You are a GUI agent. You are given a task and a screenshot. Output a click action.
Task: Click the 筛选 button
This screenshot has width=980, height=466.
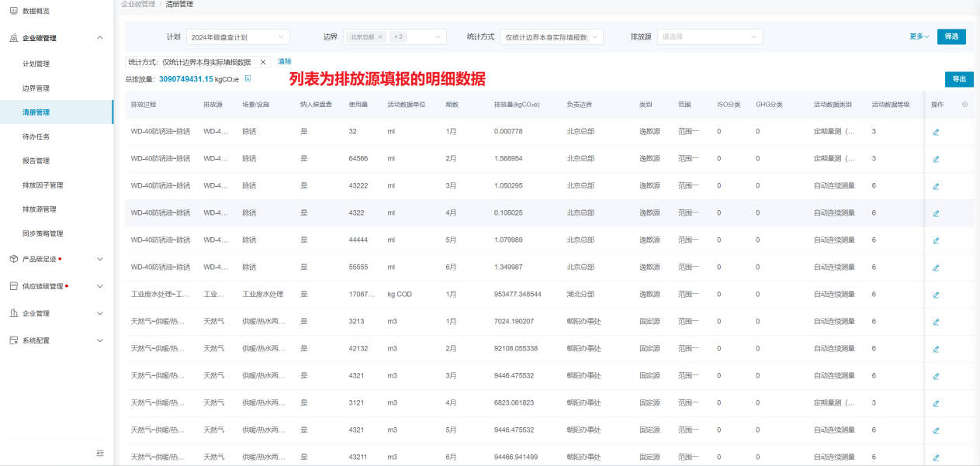click(951, 36)
